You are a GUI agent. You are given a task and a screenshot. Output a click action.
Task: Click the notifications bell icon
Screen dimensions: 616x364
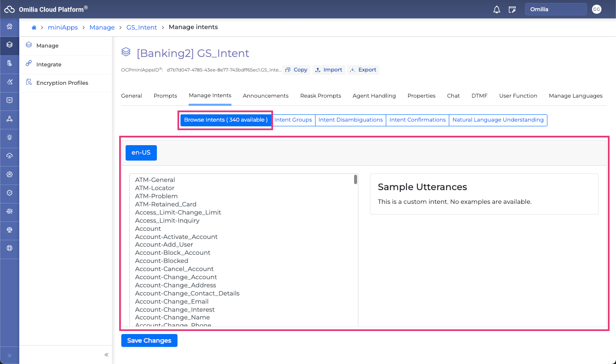click(x=496, y=9)
